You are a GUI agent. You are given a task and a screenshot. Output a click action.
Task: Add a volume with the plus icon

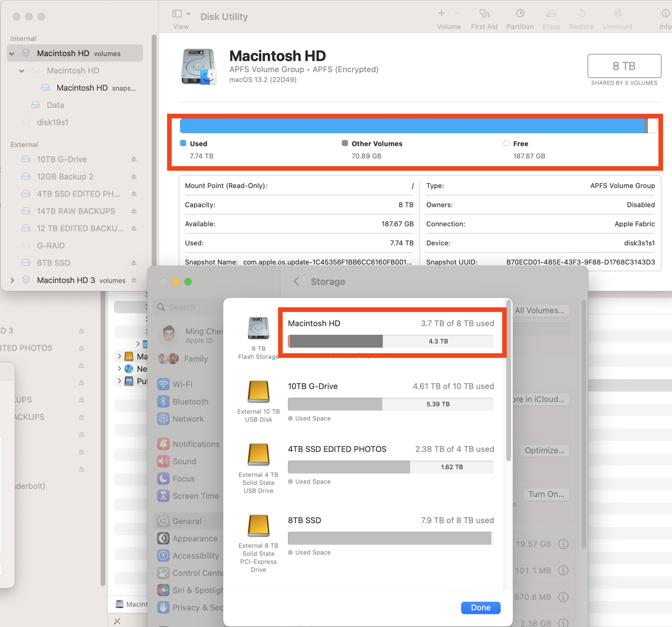(441, 13)
